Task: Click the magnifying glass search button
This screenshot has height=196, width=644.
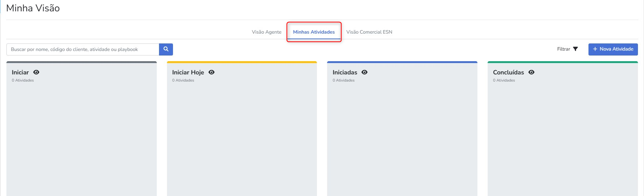Action: (166, 49)
